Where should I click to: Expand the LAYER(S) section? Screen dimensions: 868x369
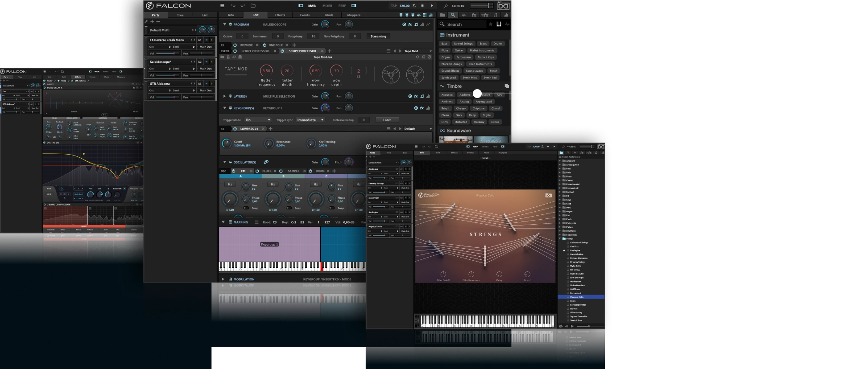click(x=225, y=96)
